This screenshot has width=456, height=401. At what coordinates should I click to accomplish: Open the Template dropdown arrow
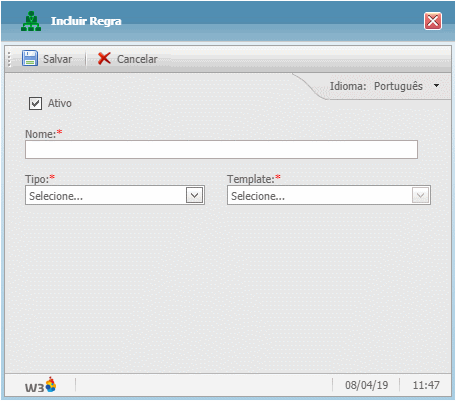point(420,195)
